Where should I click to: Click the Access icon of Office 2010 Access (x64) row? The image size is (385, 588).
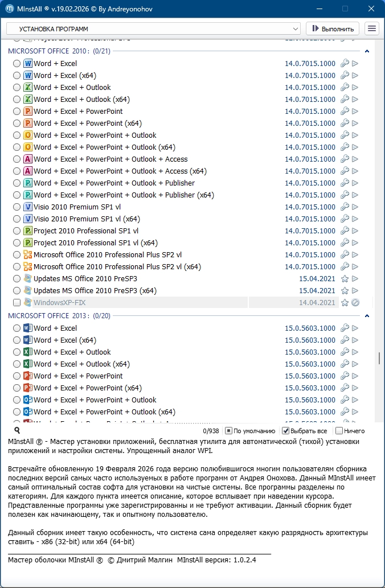coord(28,171)
